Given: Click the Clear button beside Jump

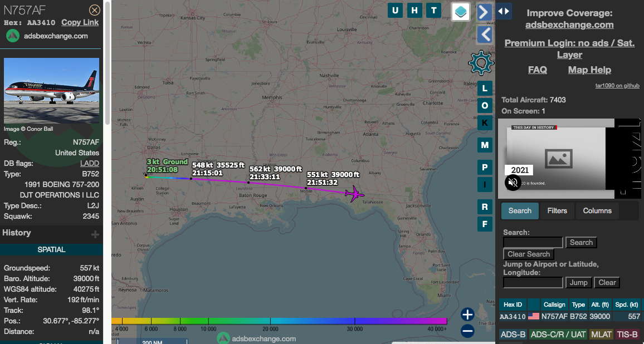Looking at the screenshot, I should (x=607, y=282).
